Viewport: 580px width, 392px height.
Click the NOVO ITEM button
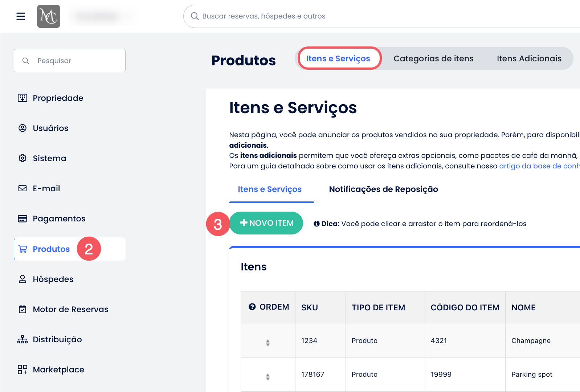point(266,223)
